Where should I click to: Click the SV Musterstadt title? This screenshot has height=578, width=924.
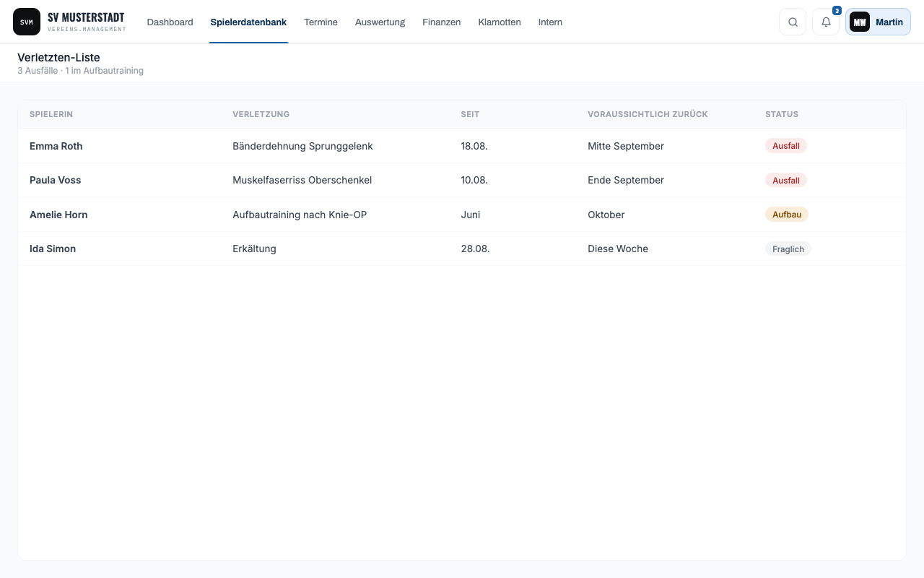click(86, 17)
